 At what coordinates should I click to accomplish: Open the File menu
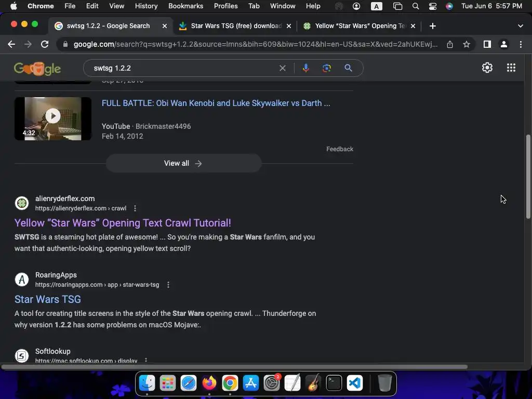pyautogui.click(x=70, y=6)
